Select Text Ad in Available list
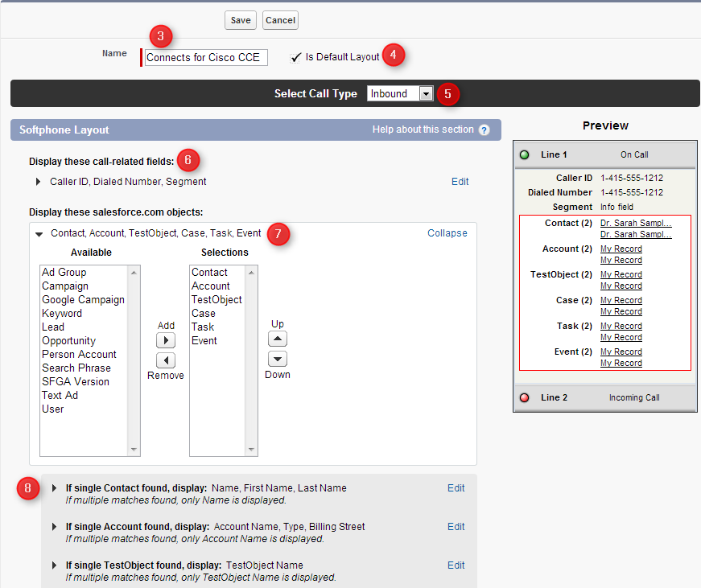 [60, 396]
